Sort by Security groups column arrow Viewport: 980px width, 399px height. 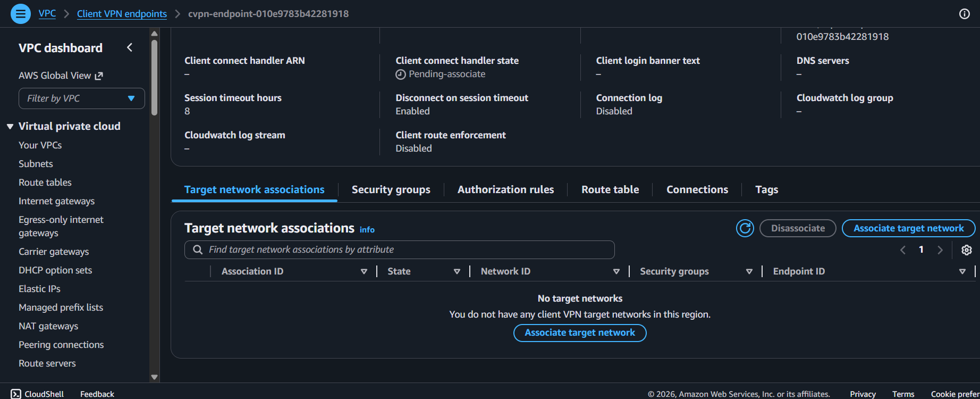[749, 271]
